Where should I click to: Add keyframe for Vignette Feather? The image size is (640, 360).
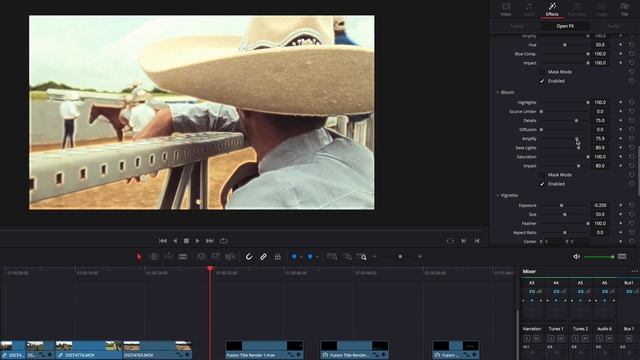coord(621,224)
